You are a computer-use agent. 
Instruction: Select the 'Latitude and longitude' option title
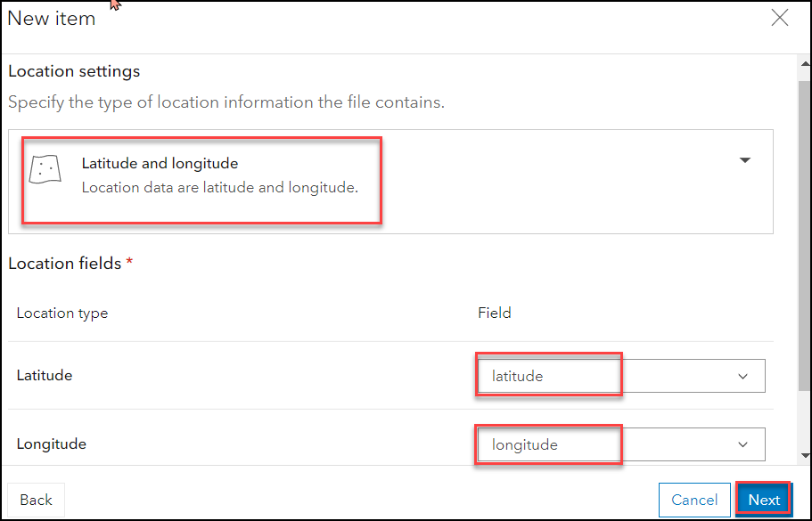click(x=160, y=164)
